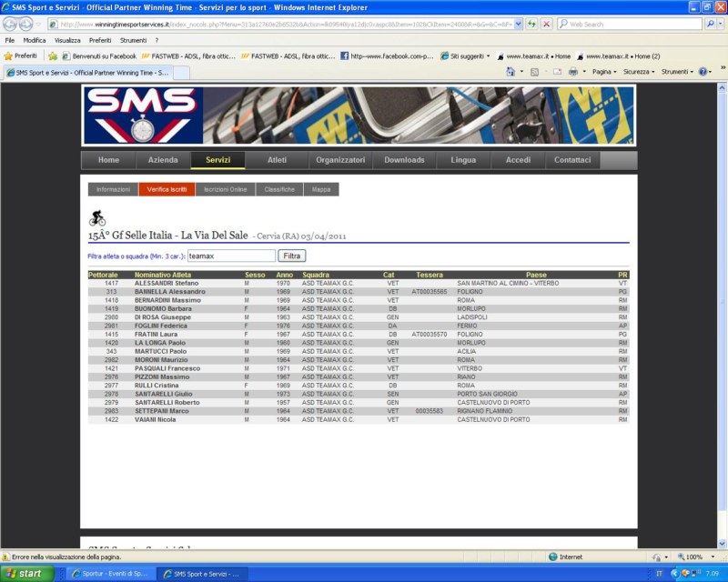This screenshot has height=582, width=728.
Task: Open the Preferiti star favorites button
Action: pos(21,55)
